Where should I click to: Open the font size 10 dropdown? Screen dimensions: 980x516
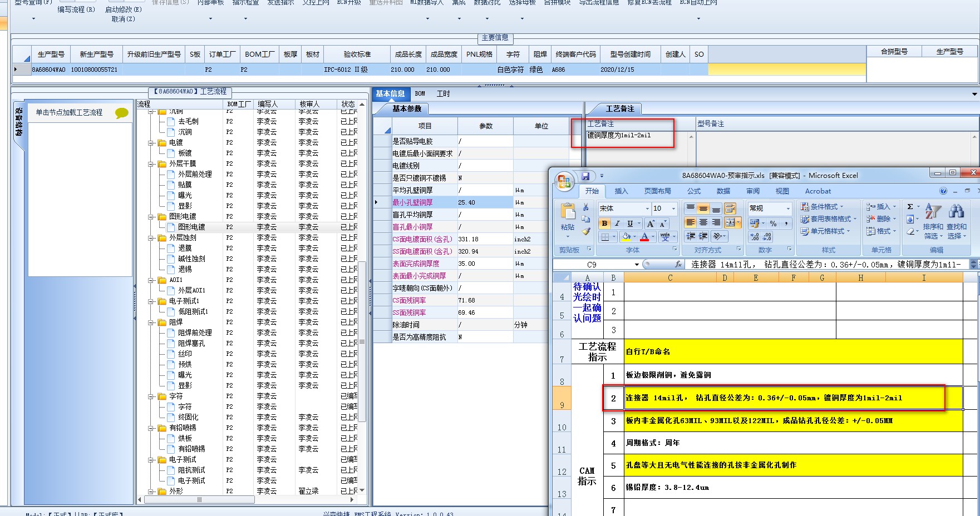click(673, 209)
